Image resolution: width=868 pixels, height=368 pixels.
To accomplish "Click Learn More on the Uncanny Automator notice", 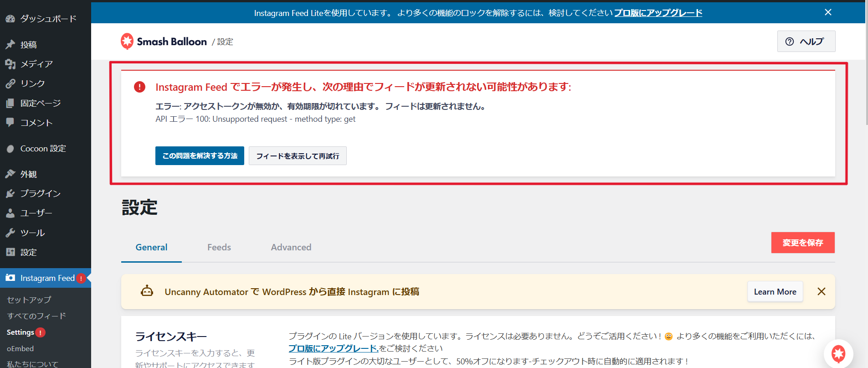I will pyautogui.click(x=775, y=292).
